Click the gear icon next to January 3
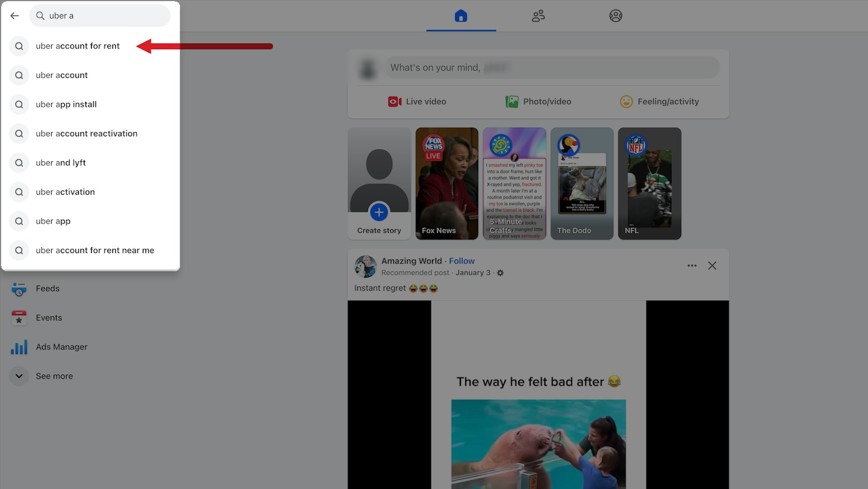The height and width of the screenshot is (489, 868). pos(500,273)
